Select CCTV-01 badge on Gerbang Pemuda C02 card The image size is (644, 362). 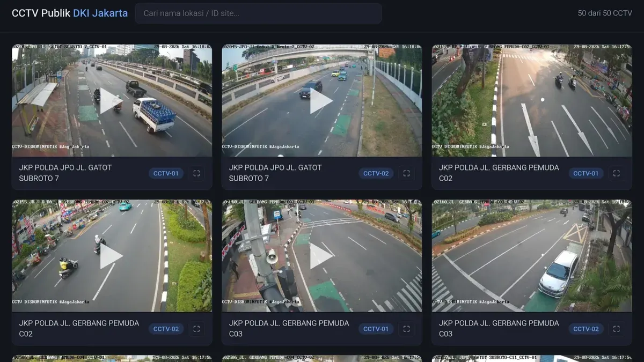(586, 173)
